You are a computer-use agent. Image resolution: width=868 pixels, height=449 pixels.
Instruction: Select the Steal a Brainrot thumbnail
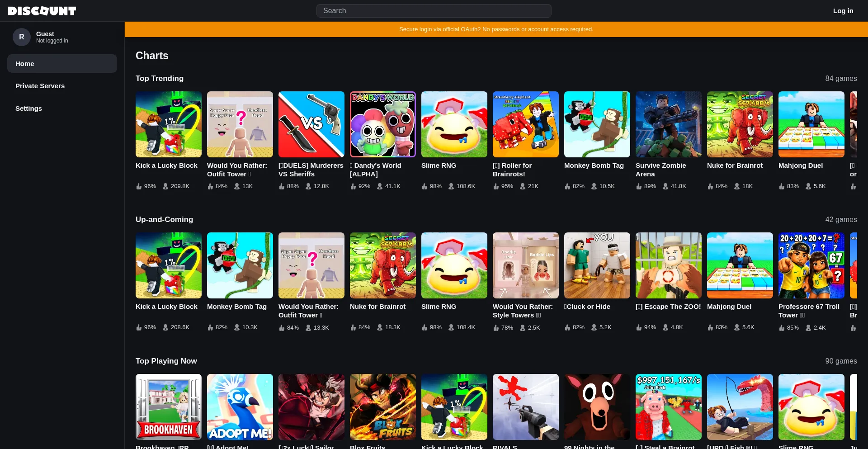click(669, 407)
